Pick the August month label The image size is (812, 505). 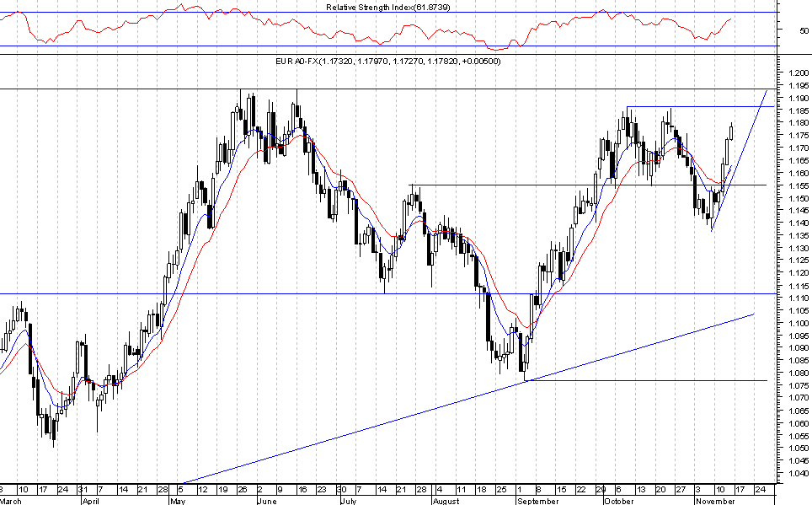pos(446,501)
